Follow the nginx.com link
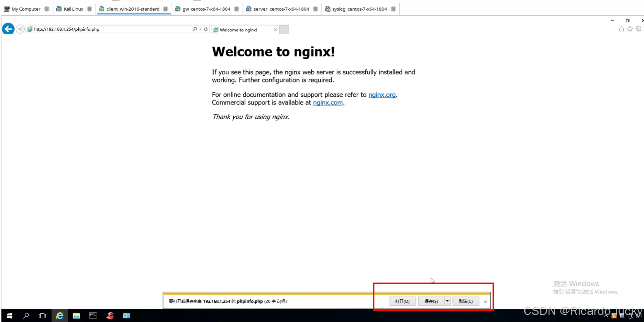This screenshot has height=322, width=644. [328, 103]
